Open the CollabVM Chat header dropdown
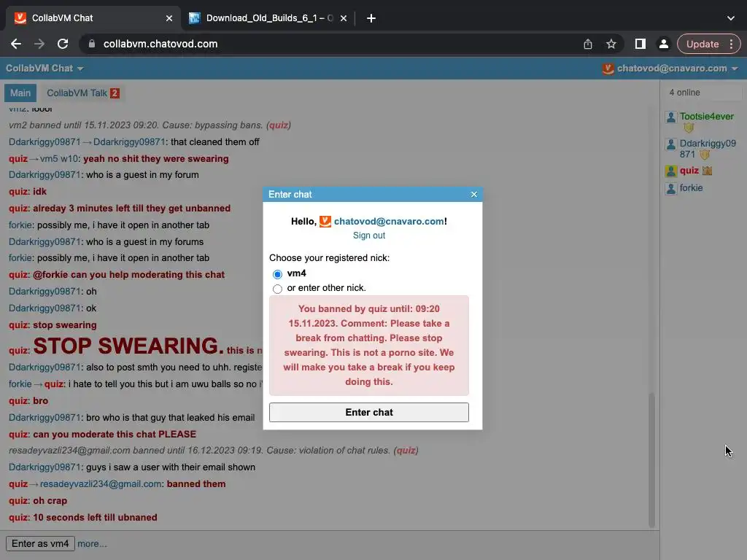The width and height of the screenshot is (747, 560). click(44, 69)
